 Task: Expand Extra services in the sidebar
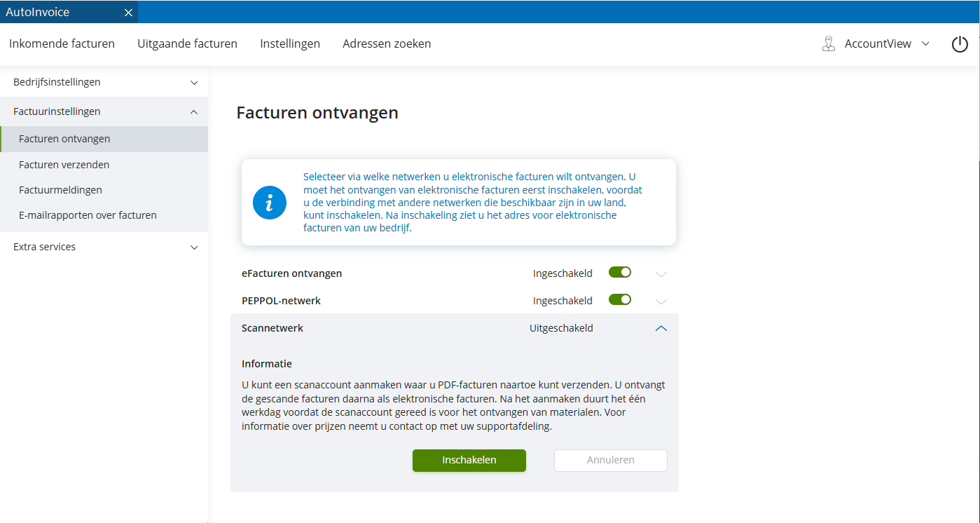(194, 247)
